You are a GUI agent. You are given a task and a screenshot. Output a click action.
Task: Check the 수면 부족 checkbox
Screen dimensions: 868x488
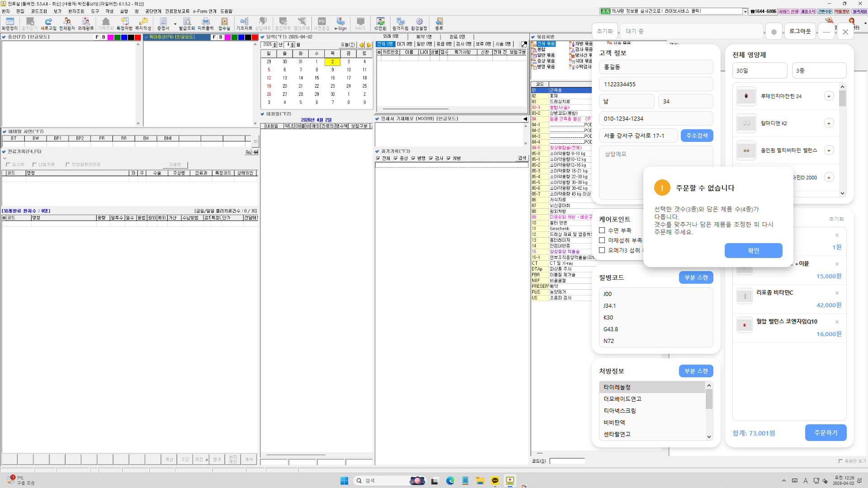(602, 230)
